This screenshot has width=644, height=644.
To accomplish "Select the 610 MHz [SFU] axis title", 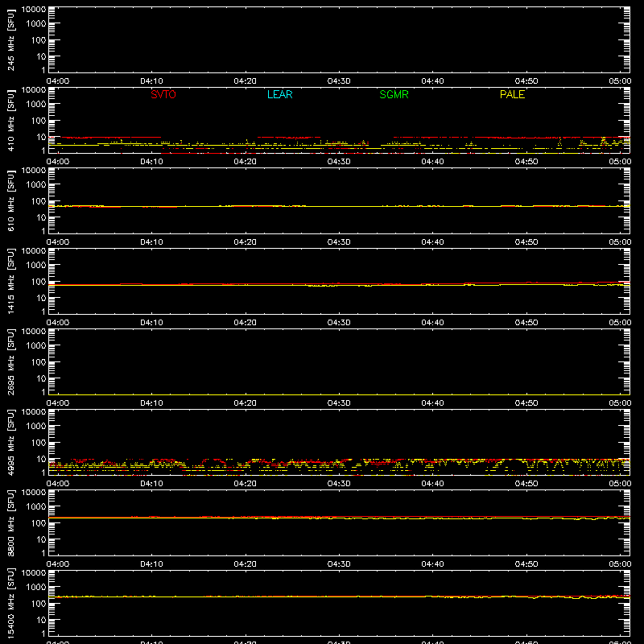I will pyautogui.click(x=10, y=200).
